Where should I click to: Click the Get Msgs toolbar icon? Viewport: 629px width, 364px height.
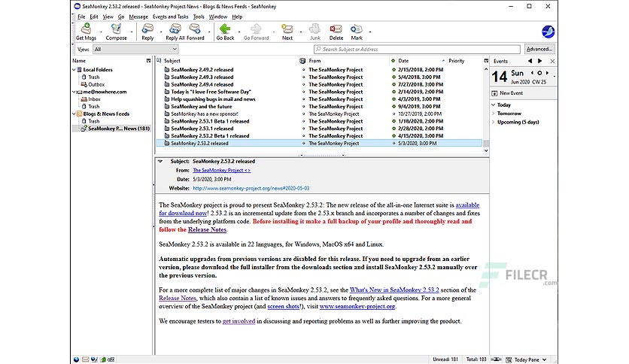click(86, 32)
